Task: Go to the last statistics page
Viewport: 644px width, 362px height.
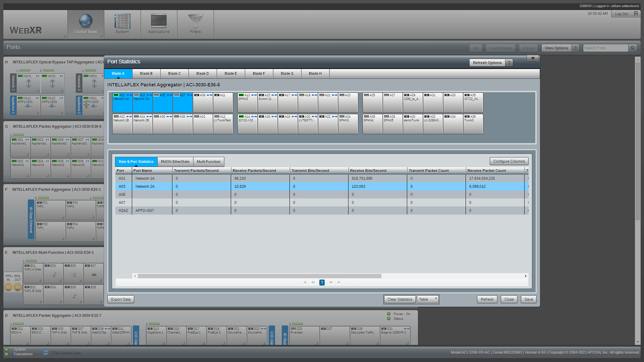Action: pyautogui.click(x=339, y=283)
